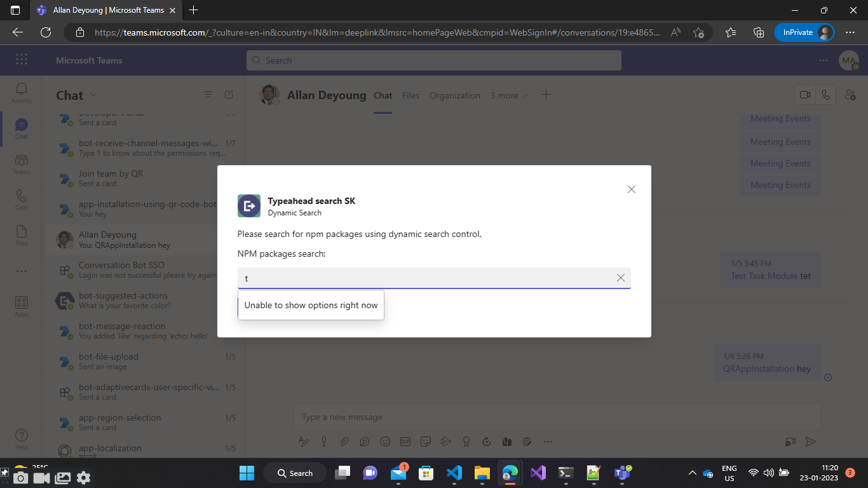This screenshot has height=488, width=868.
Task: Send Praise using the ribbon icon
Action: 466,441
